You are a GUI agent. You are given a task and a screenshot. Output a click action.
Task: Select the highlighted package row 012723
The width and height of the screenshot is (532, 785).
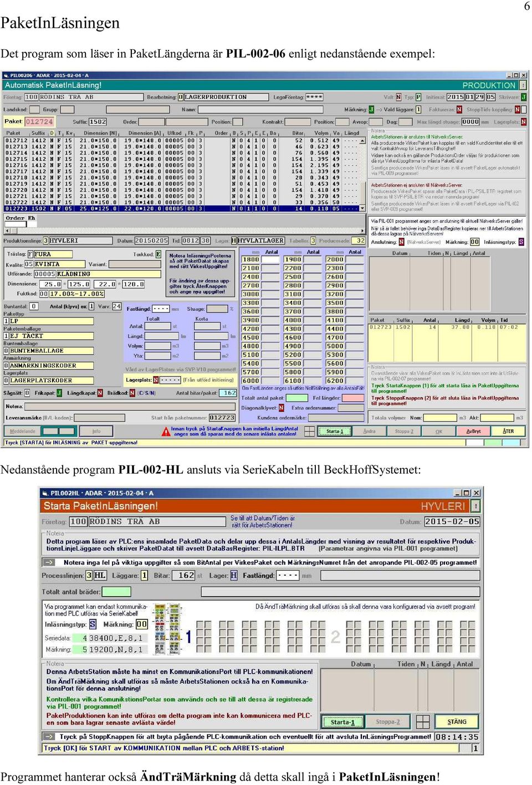pos(183,209)
